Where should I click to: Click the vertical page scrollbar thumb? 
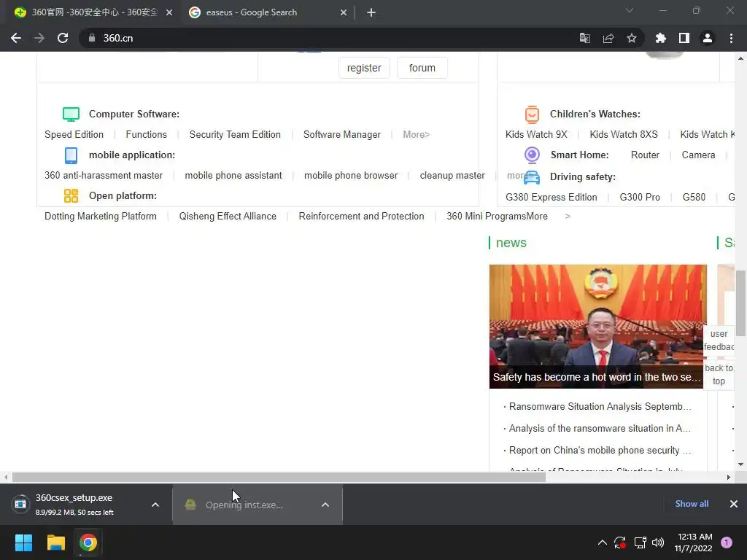point(741,303)
